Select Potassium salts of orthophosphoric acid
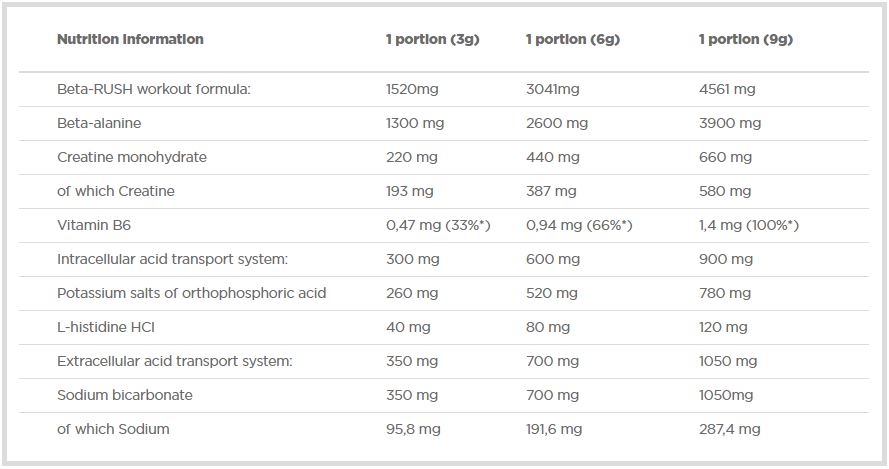The width and height of the screenshot is (889, 469). click(191, 293)
